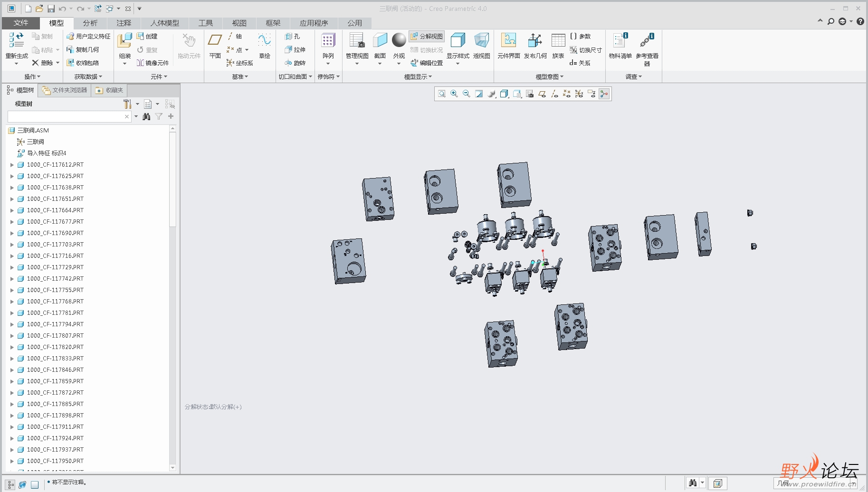Switch to the 分析 ribbon tab
The width and height of the screenshot is (868, 492).
[90, 23]
